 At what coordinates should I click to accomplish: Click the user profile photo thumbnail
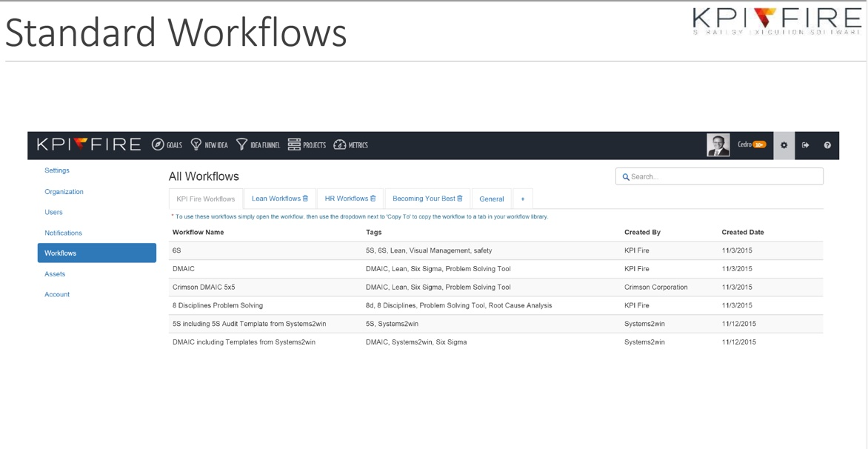click(718, 145)
